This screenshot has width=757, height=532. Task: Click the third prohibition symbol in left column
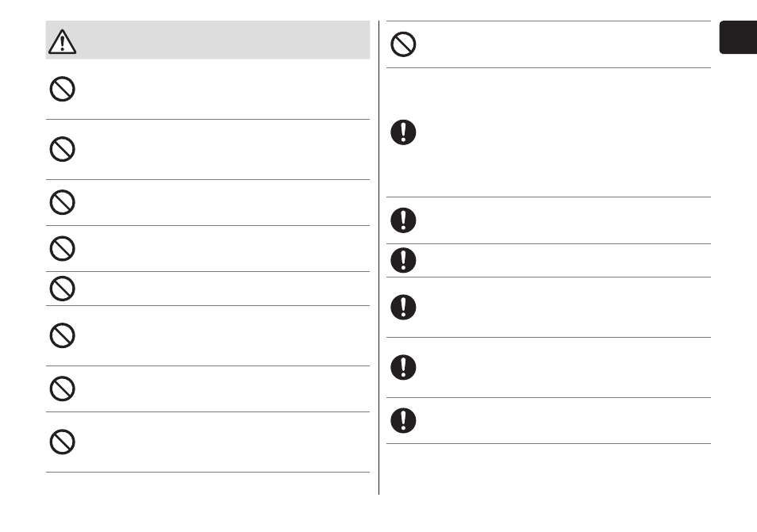tap(62, 202)
